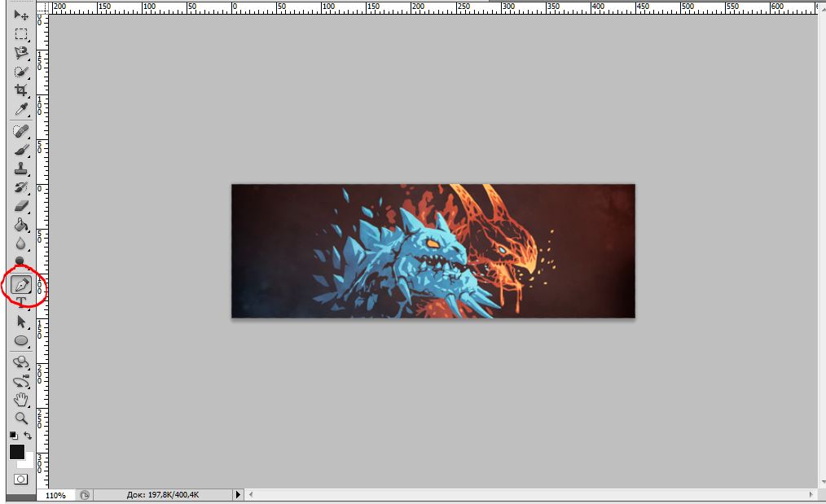826x504 pixels.
Task: Select the Path Selection arrow tool
Action: tap(21, 322)
